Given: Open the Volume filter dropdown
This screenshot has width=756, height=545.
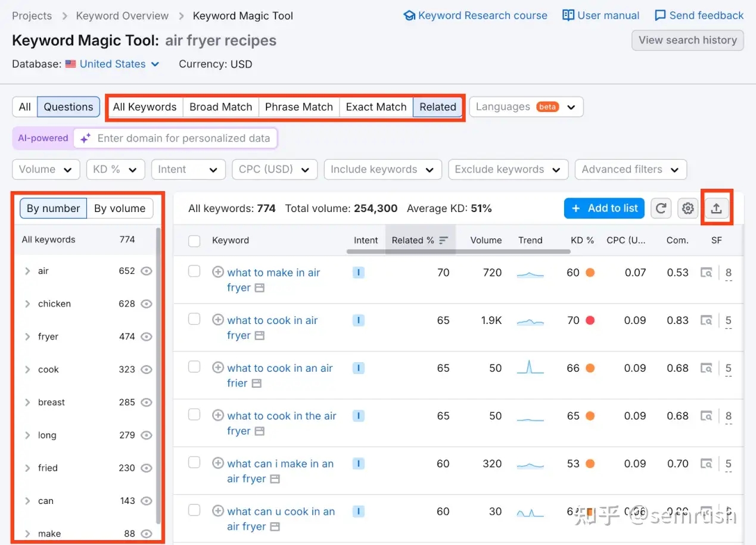Looking at the screenshot, I should coord(46,169).
